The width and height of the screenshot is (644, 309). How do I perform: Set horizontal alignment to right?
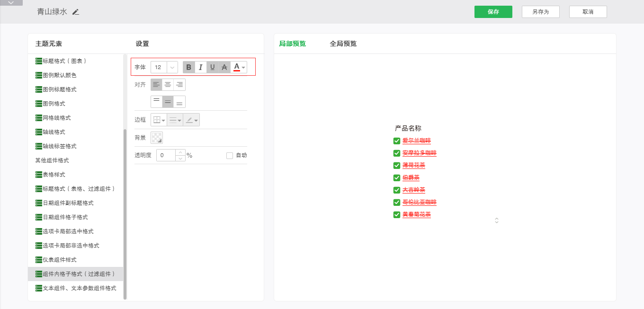179,85
